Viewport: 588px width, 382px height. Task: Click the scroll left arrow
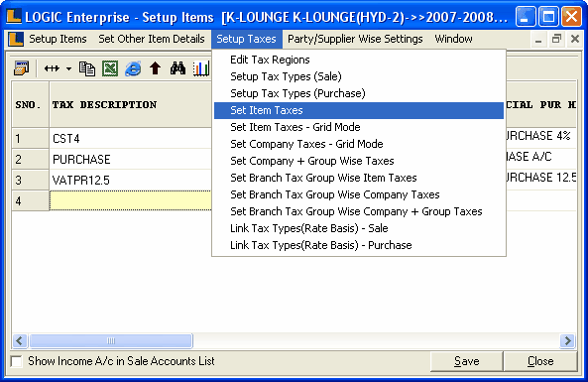[x=20, y=340]
